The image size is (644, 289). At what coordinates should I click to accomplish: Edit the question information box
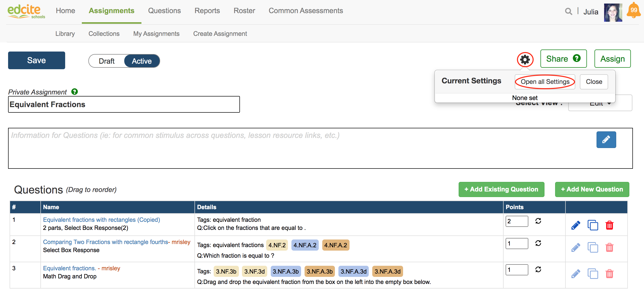click(x=606, y=140)
